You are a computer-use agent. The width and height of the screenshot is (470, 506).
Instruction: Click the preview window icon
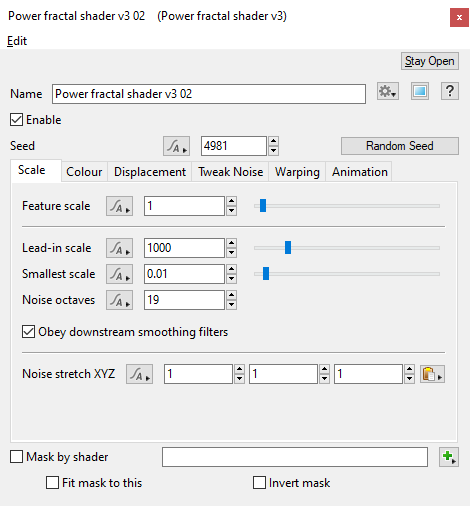point(420,91)
